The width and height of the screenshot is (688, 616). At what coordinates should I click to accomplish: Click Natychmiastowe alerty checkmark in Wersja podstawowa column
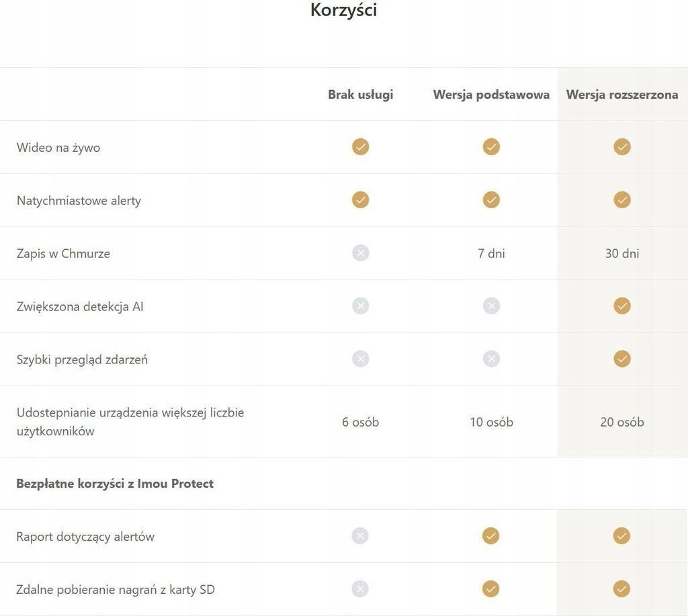coord(491,200)
